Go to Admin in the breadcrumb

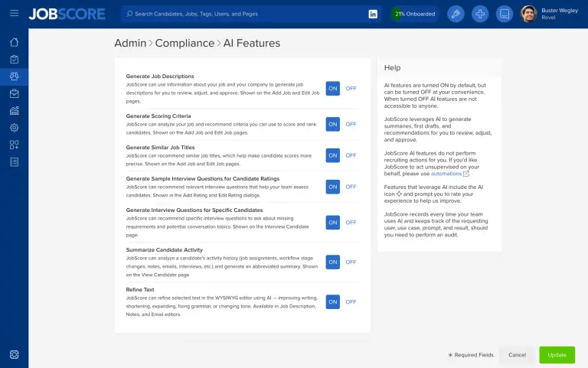[x=130, y=43]
